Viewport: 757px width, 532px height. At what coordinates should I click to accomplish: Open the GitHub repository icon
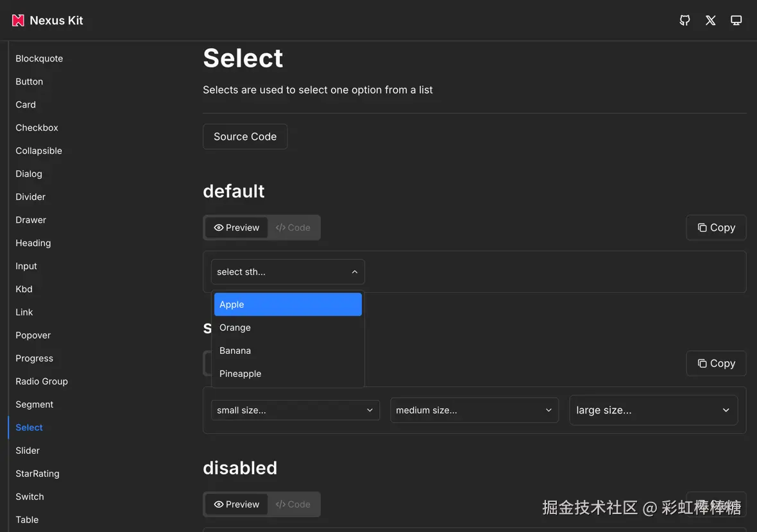coord(684,20)
